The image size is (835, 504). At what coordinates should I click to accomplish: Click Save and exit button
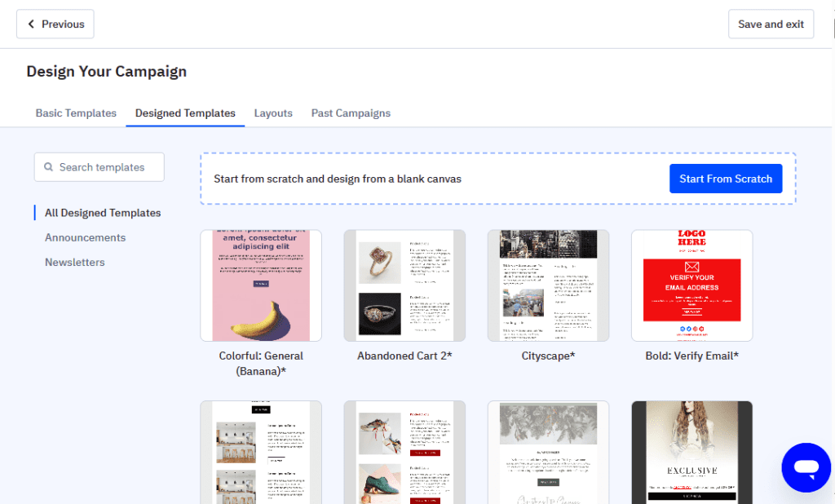pos(771,24)
